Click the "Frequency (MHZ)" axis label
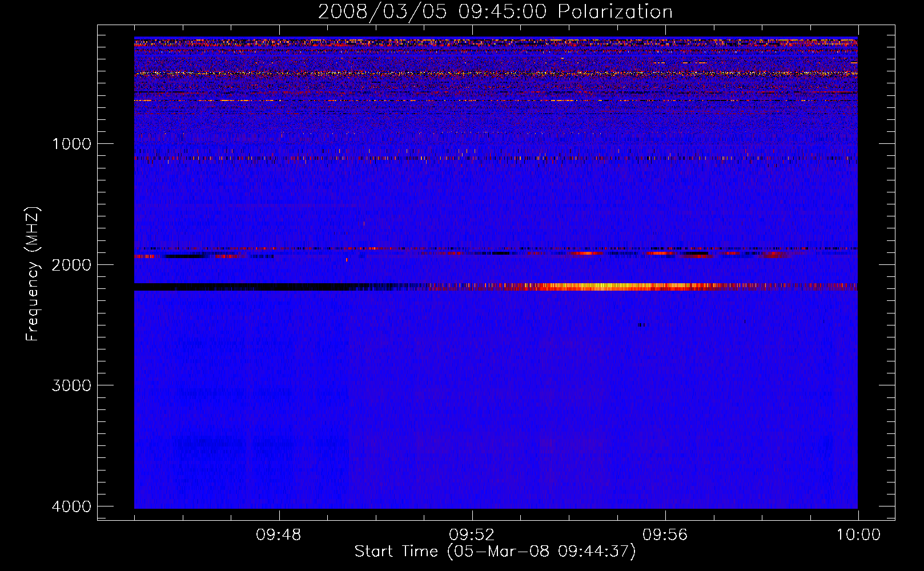Screen dimensions: 924x571 [x=33, y=274]
